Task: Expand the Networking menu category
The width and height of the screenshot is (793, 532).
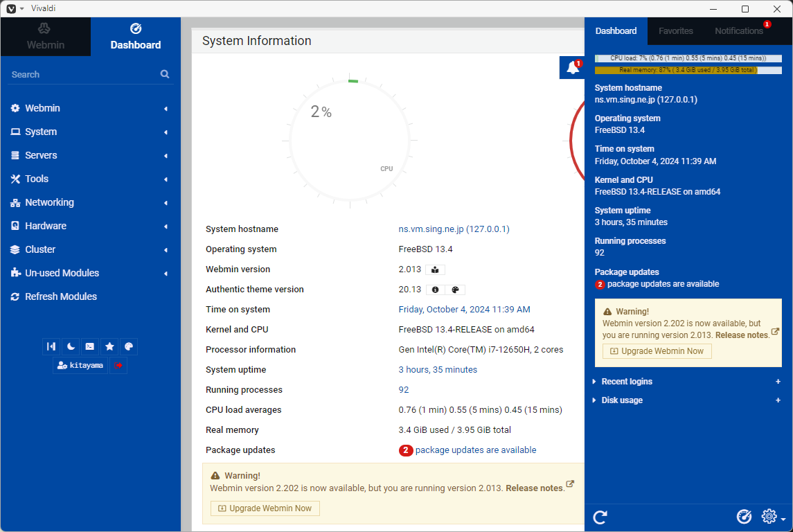Action: pos(90,202)
